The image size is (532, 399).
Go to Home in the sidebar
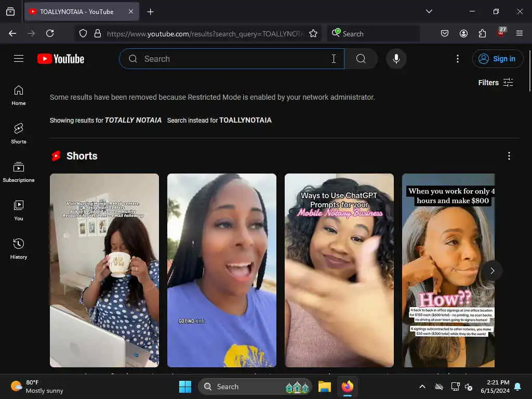coord(19,96)
